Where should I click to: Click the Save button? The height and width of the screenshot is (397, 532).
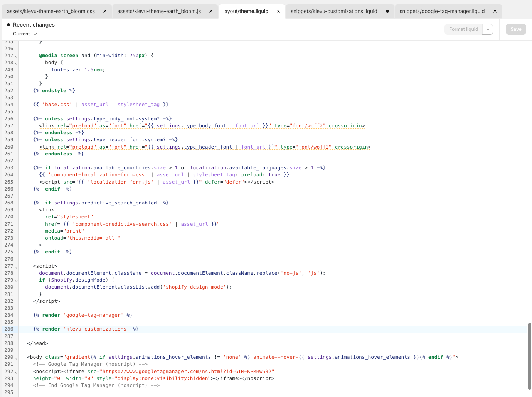point(516,29)
